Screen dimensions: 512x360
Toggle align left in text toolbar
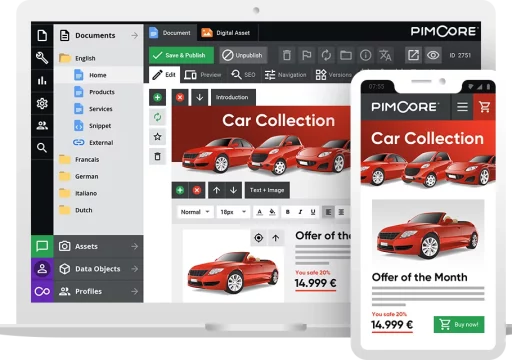[x=328, y=212]
